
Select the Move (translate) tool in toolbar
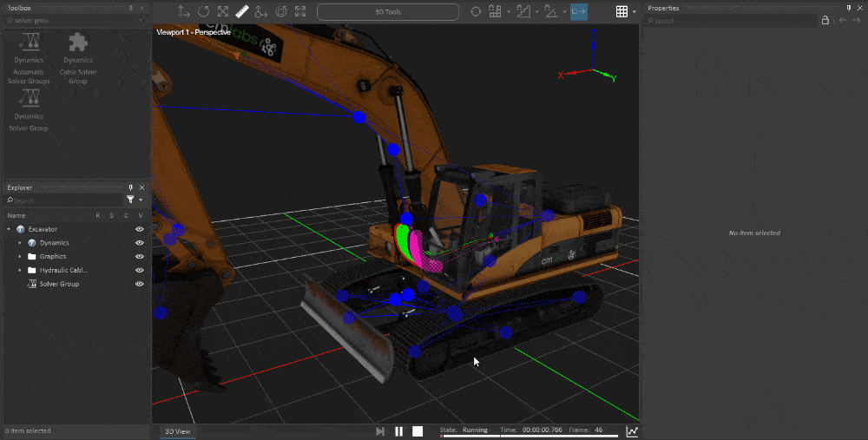(184, 11)
